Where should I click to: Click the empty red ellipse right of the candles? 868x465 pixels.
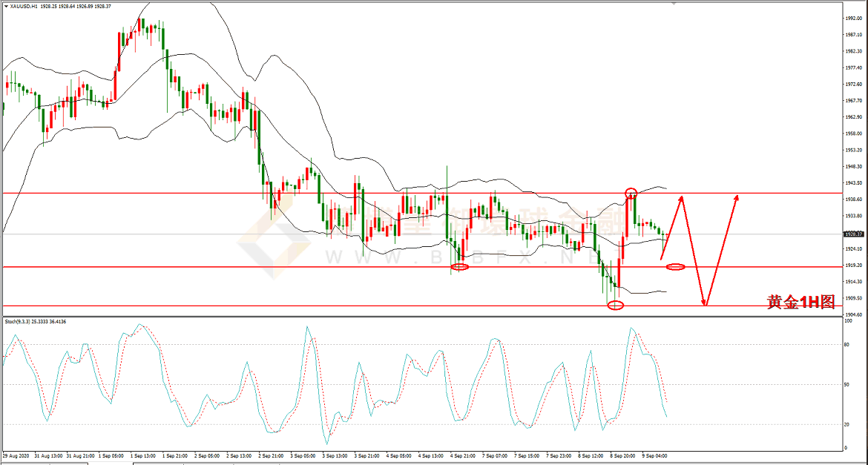click(x=676, y=266)
